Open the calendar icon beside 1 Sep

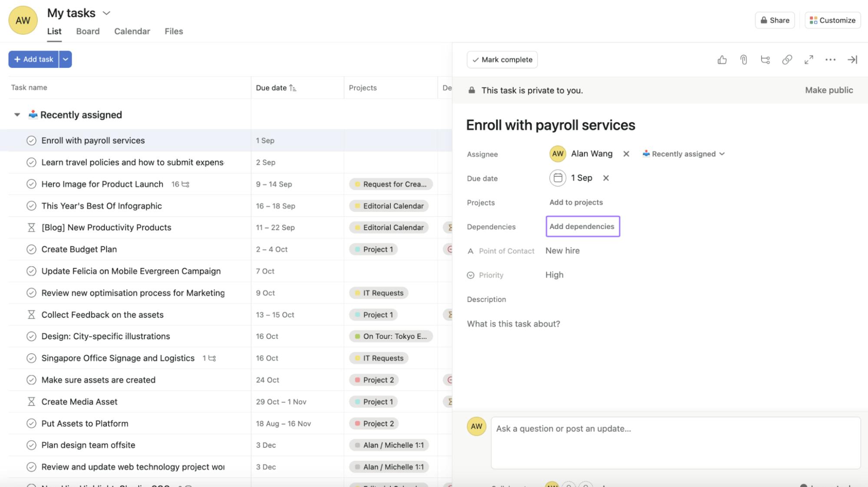point(557,178)
